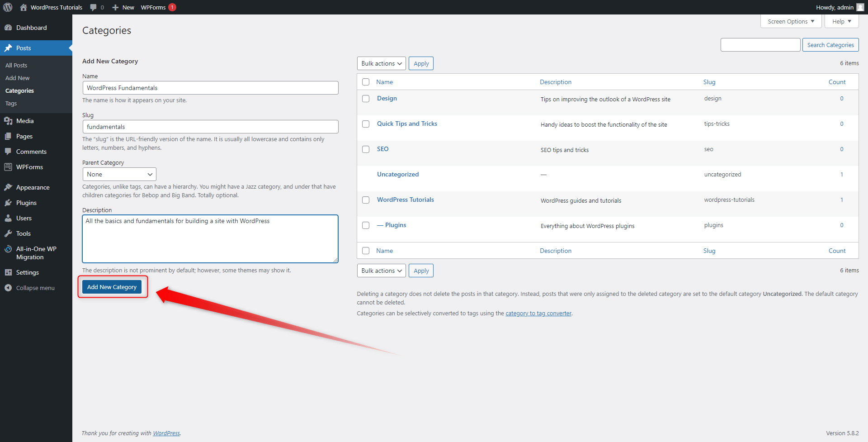Click the Media icon in sidebar
Image resolution: width=868 pixels, height=442 pixels.
pyautogui.click(x=8, y=121)
